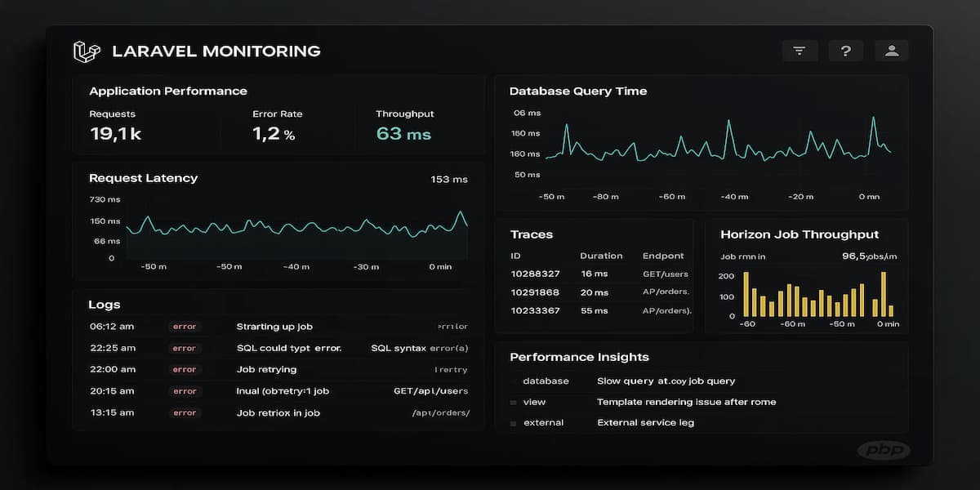Open the Application Performance section
This screenshot has width=980, height=490.
167,91
